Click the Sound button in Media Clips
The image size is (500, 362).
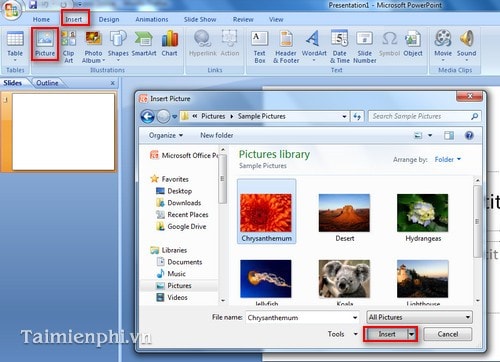pyautogui.click(x=466, y=46)
